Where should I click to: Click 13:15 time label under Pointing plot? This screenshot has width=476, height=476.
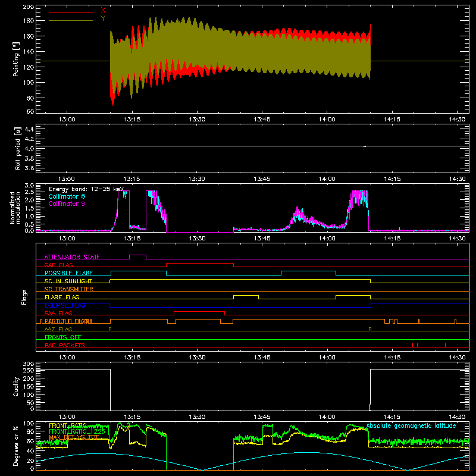[132, 120]
